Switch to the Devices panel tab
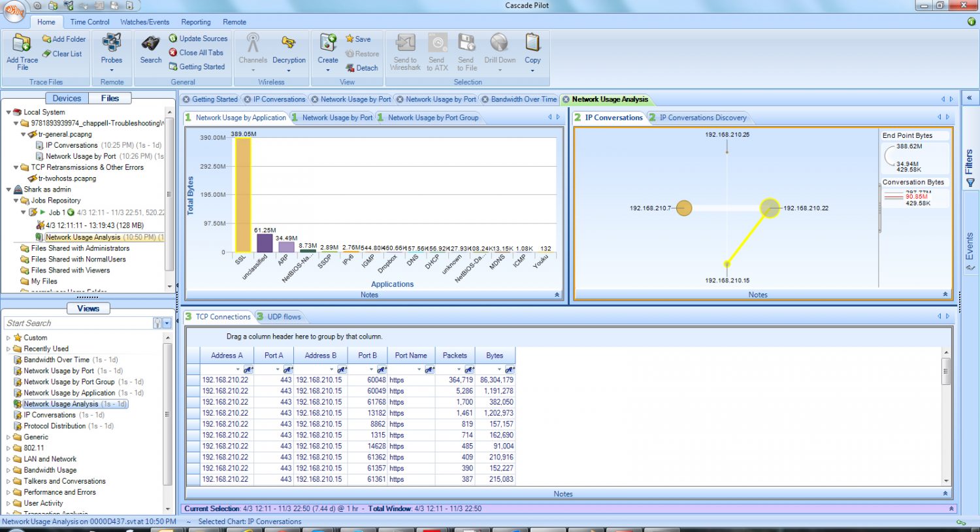 [x=67, y=98]
